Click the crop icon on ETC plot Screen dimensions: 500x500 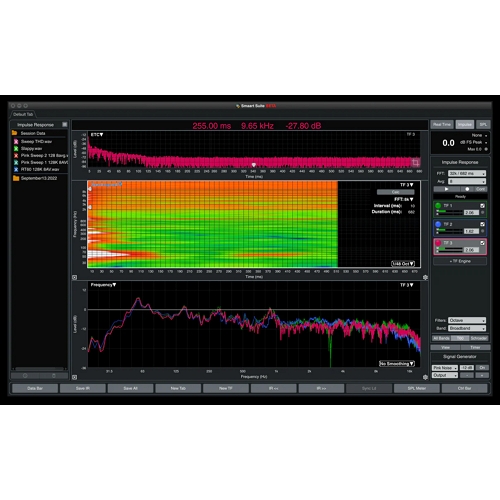tap(415, 162)
